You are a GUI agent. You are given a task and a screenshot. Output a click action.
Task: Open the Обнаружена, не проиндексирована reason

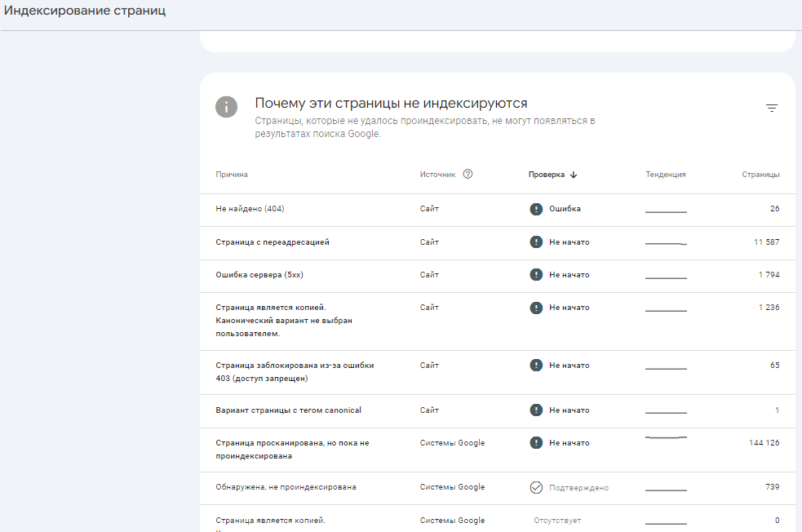pyautogui.click(x=286, y=487)
